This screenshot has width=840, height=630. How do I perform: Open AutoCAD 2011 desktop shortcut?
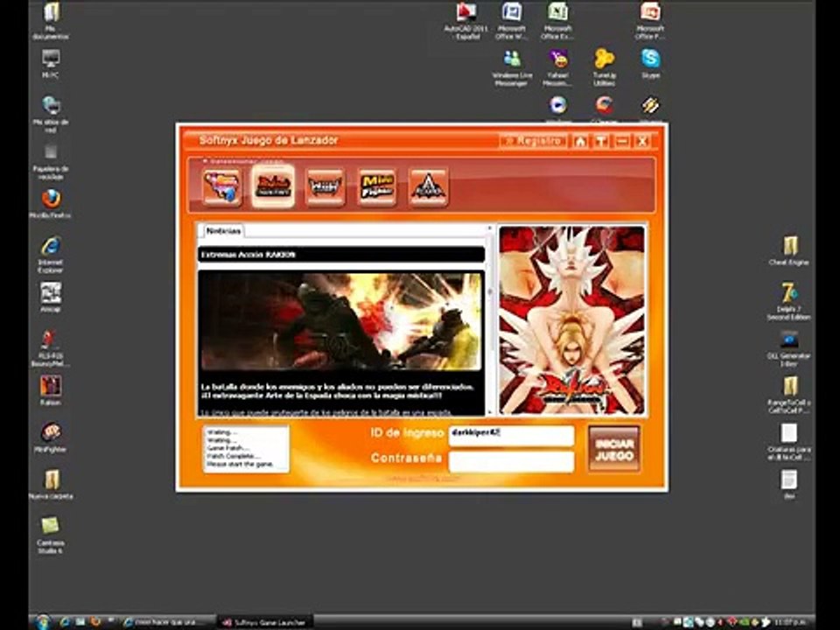(466, 21)
